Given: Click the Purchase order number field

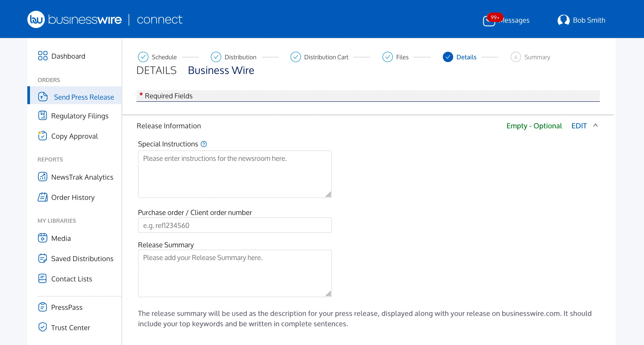Looking at the screenshot, I should pyautogui.click(x=235, y=225).
